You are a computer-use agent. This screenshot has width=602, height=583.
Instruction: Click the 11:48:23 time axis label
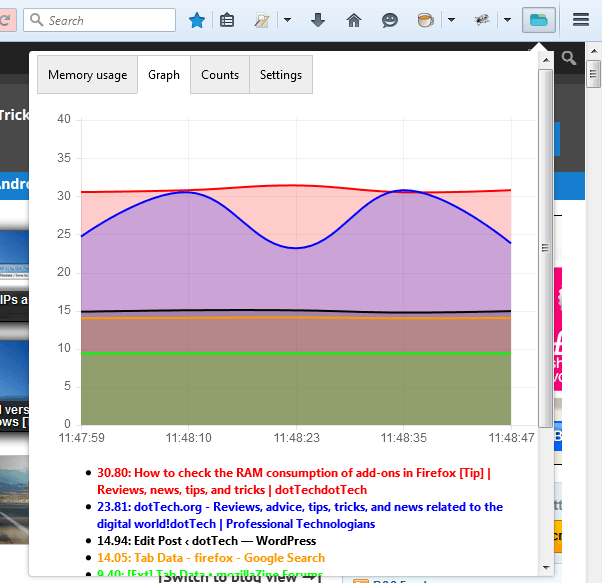pyautogui.click(x=296, y=438)
